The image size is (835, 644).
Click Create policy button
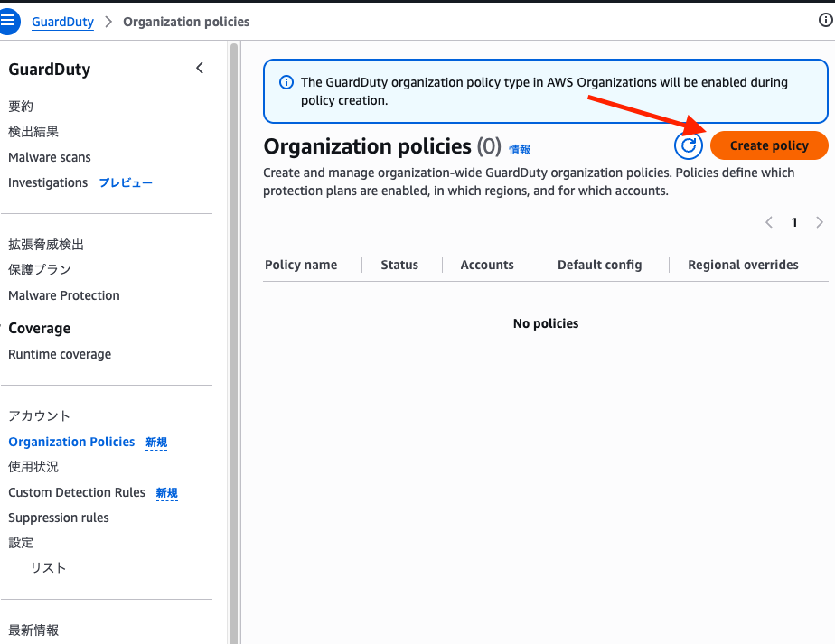point(769,145)
